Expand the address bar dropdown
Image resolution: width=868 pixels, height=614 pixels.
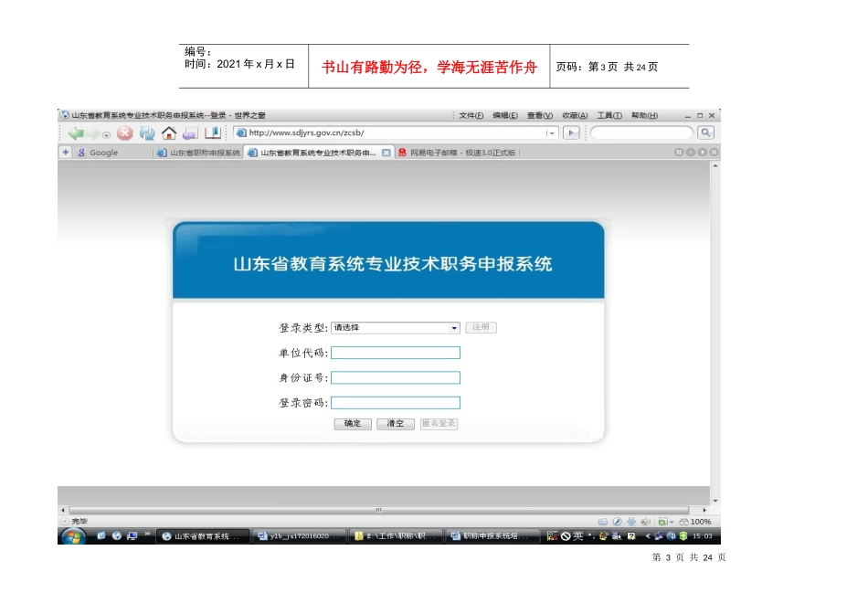pyautogui.click(x=551, y=132)
